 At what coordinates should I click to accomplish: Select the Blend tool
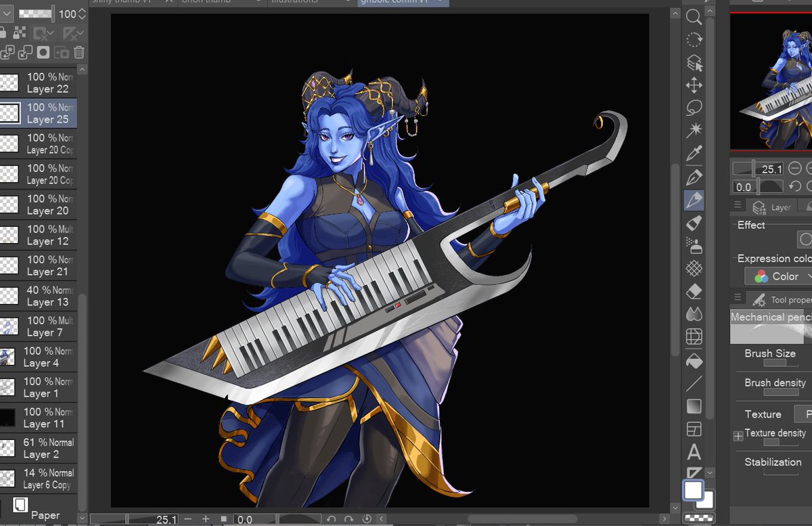[x=694, y=314]
